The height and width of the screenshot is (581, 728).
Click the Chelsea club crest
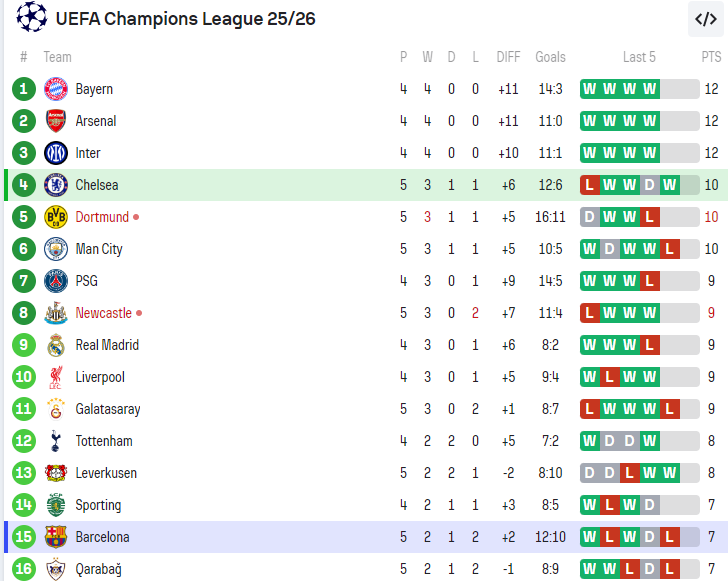pyautogui.click(x=56, y=185)
